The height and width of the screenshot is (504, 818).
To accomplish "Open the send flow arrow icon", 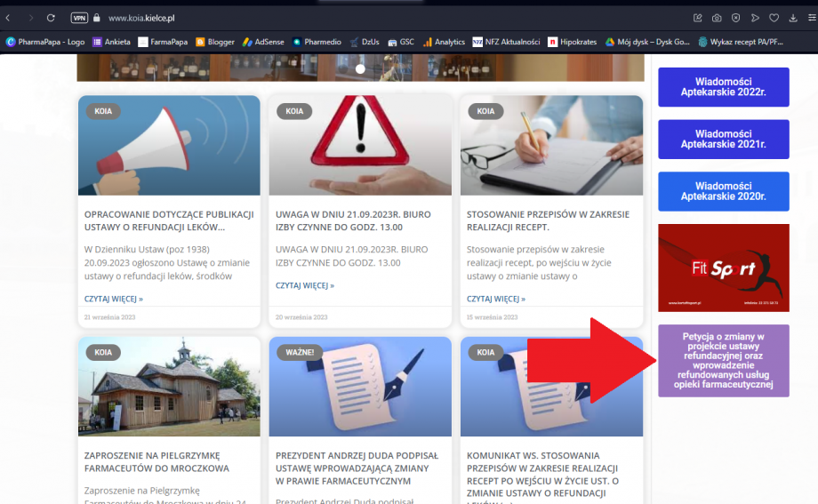I will tap(755, 18).
